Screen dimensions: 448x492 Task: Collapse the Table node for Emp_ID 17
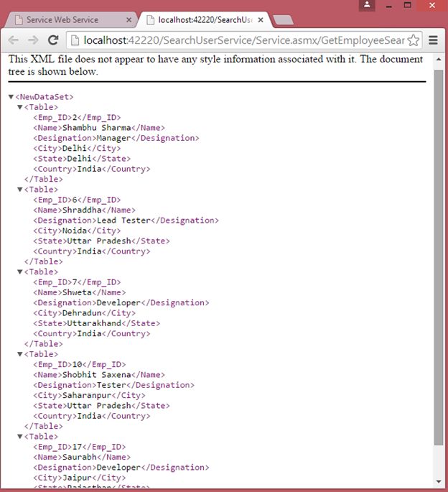(x=20, y=437)
